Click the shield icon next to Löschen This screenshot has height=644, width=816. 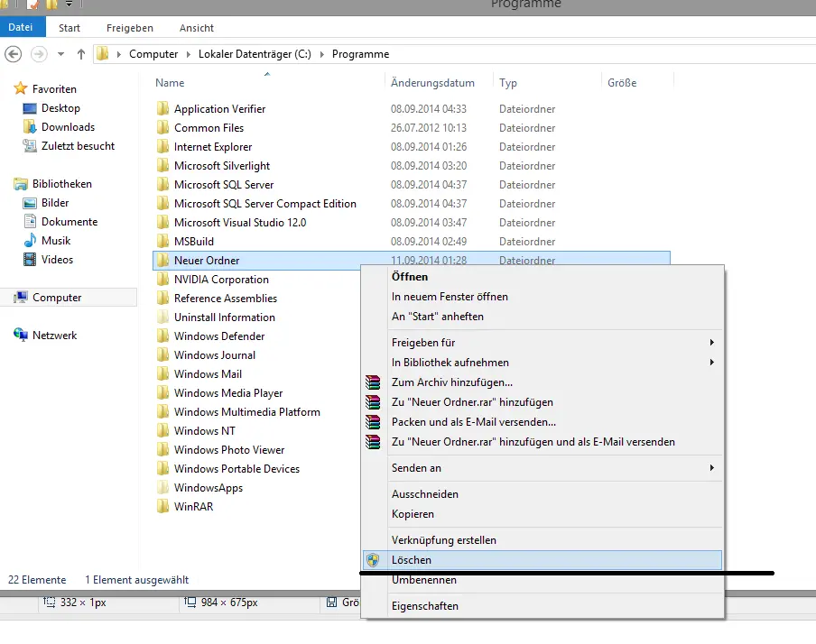[372, 560]
